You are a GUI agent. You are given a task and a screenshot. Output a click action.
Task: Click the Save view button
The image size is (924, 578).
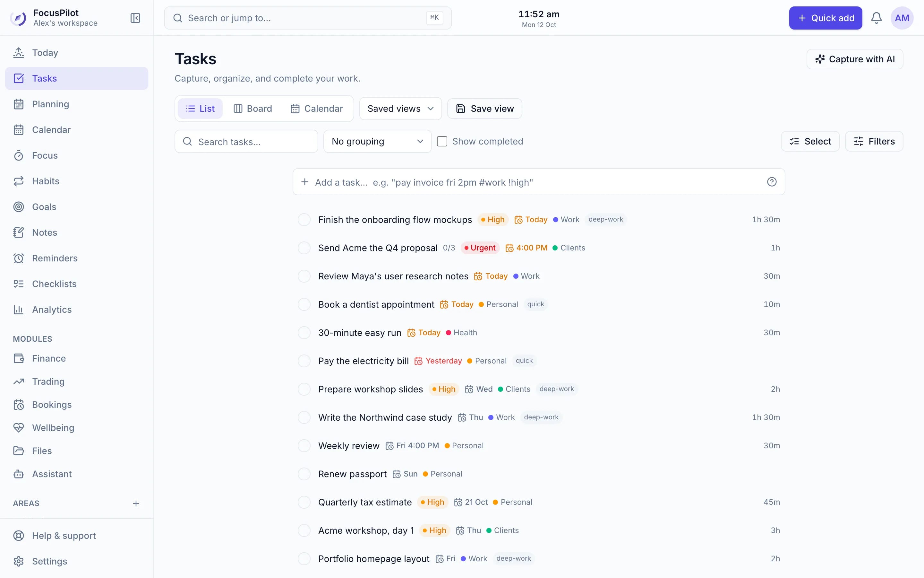484,109
